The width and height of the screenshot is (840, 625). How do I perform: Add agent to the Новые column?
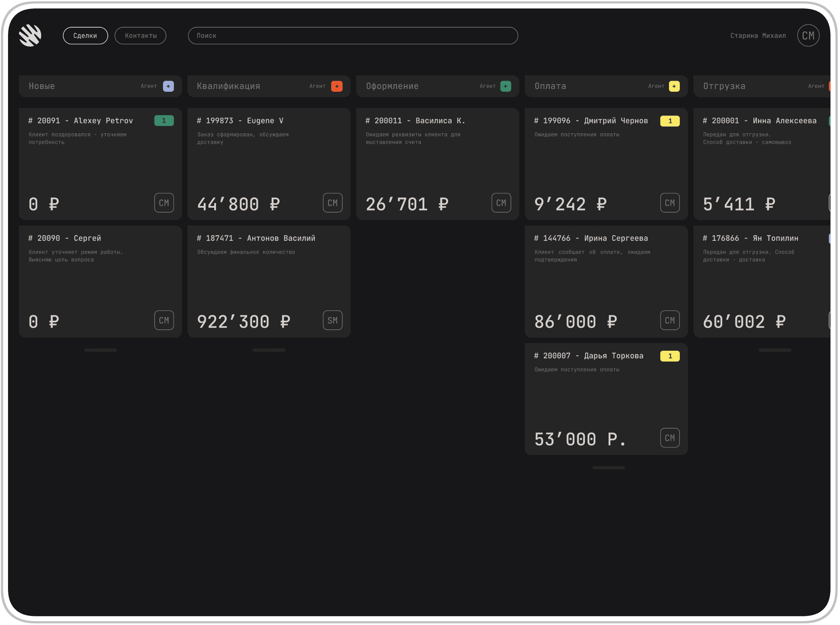tap(168, 86)
